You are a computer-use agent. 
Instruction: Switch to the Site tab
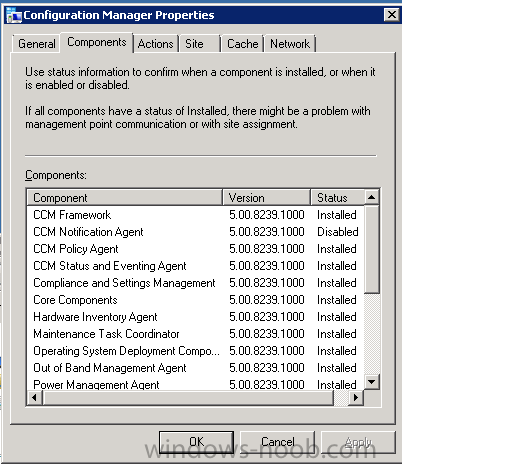tap(199, 44)
